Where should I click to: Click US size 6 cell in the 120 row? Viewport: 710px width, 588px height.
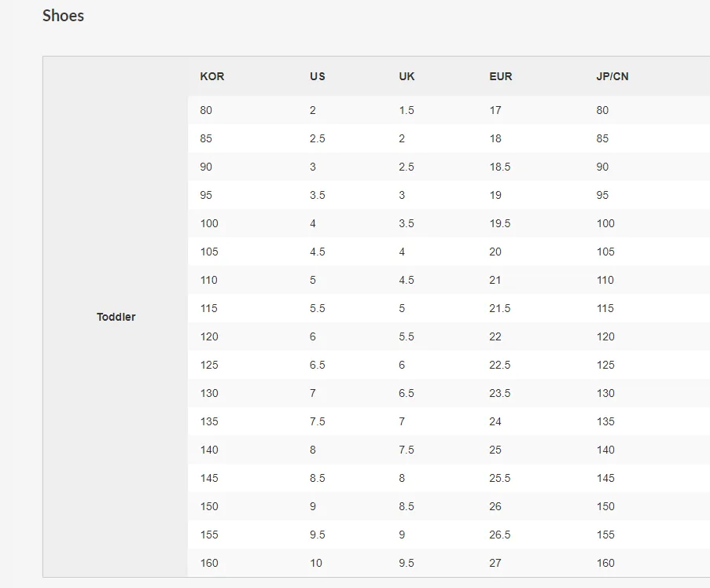(313, 336)
